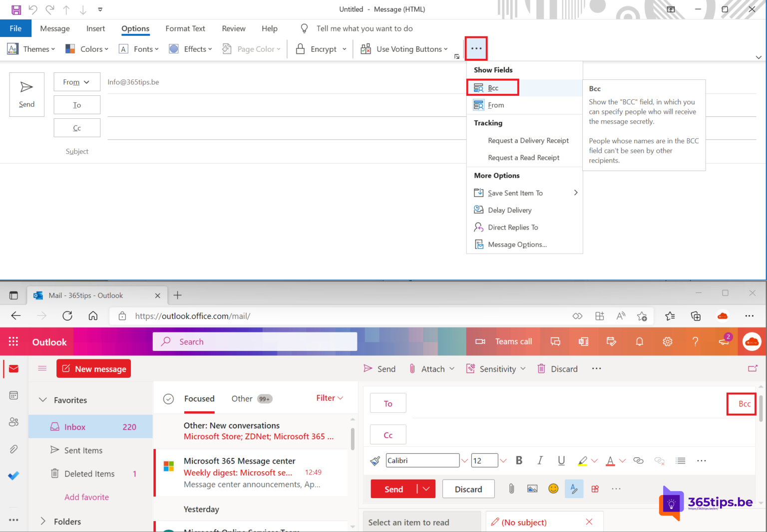This screenshot has height=532, width=767.
Task: Open the font color picker
Action: click(x=610, y=460)
